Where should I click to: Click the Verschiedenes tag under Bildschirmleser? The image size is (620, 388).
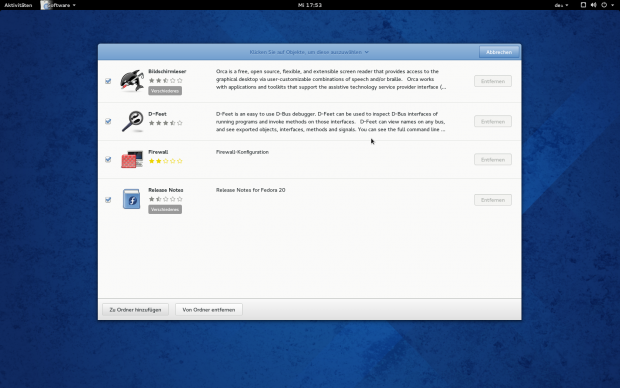[x=165, y=91]
